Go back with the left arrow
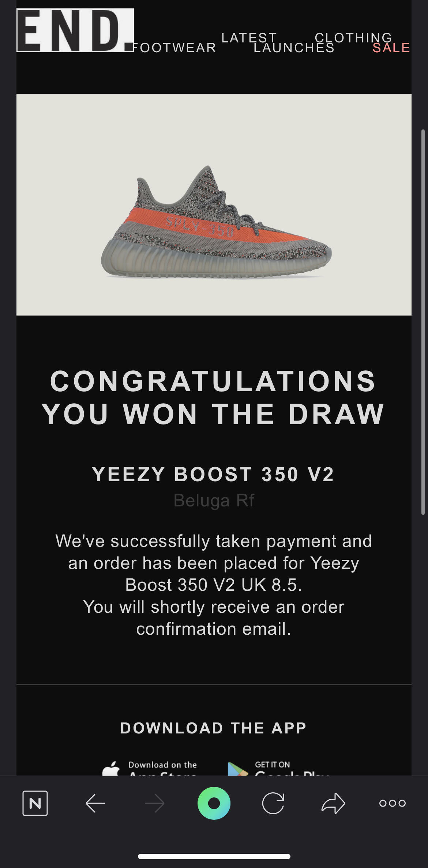The image size is (428, 868). point(95,803)
